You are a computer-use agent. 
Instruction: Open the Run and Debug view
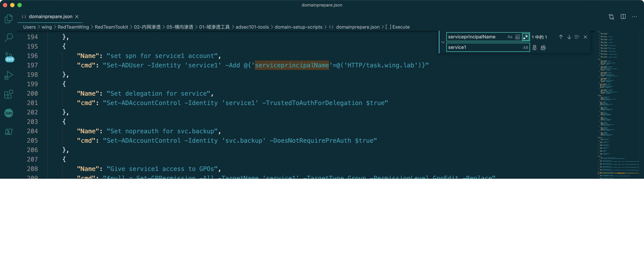pyautogui.click(x=9, y=75)
